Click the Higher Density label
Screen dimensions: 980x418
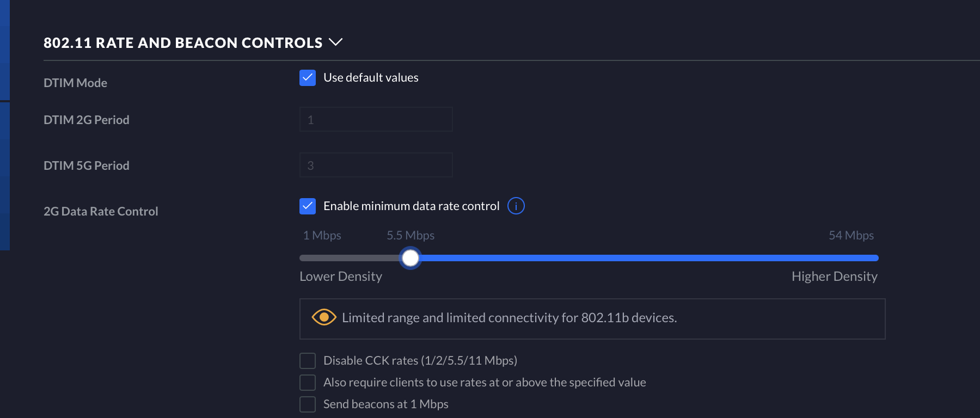coord(834,276)
